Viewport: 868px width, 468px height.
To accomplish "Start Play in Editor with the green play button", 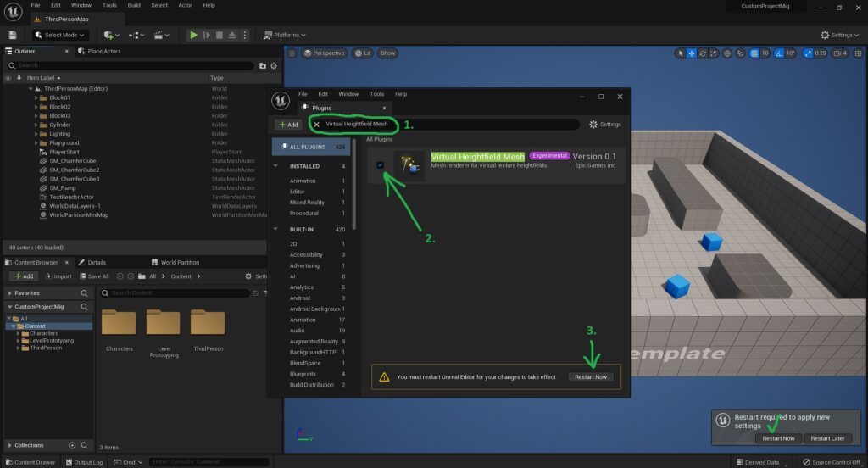I will coord(193,35).
